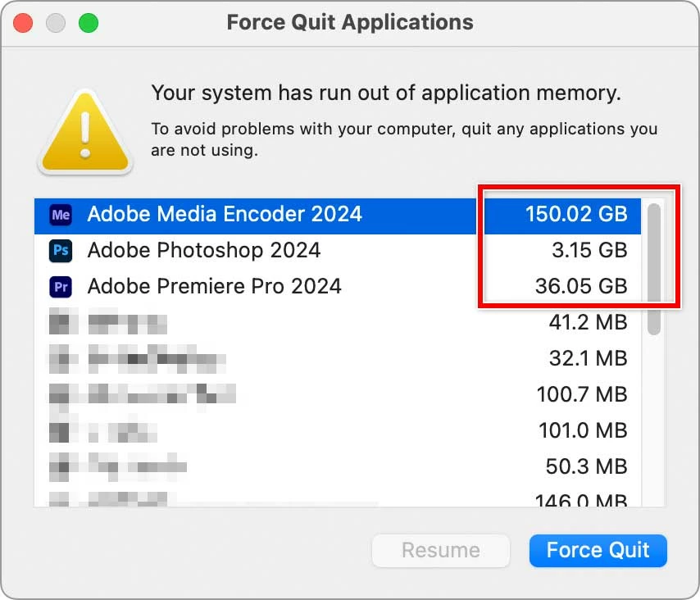
Task: Click the 150.02 GB memory value
Action: pos(576,215)
